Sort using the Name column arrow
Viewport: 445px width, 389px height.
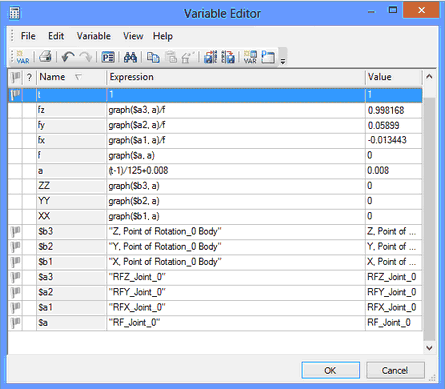78,77
